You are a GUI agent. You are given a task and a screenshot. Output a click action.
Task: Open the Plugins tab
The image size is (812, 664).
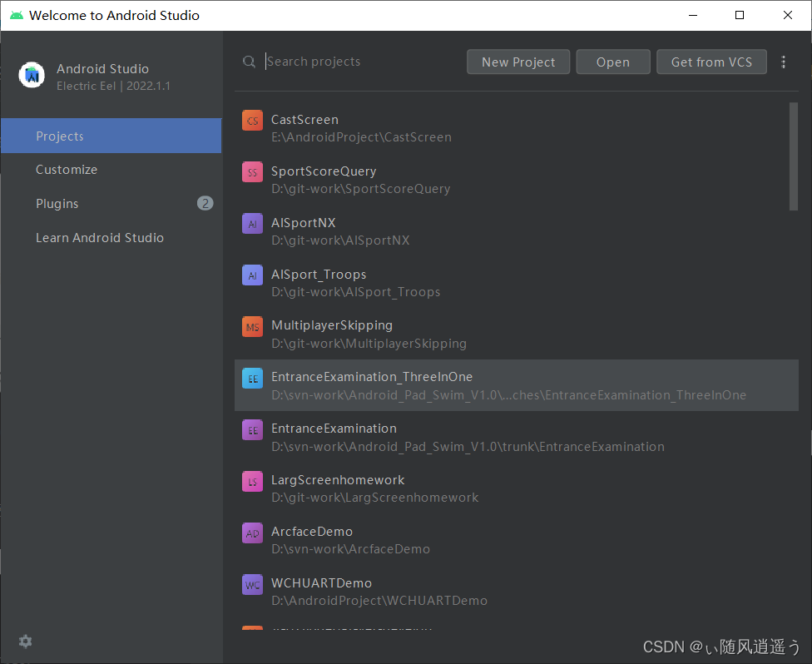[111, 204]
